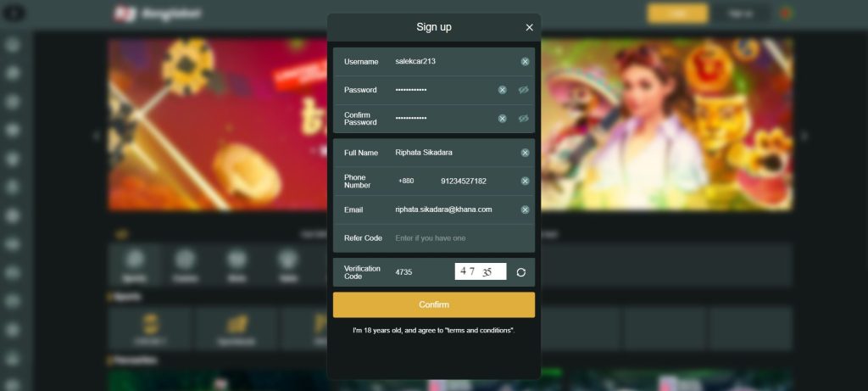Open the +880 country code selector
The height and width of the screenshot is (391, 868).
(406, 181)
